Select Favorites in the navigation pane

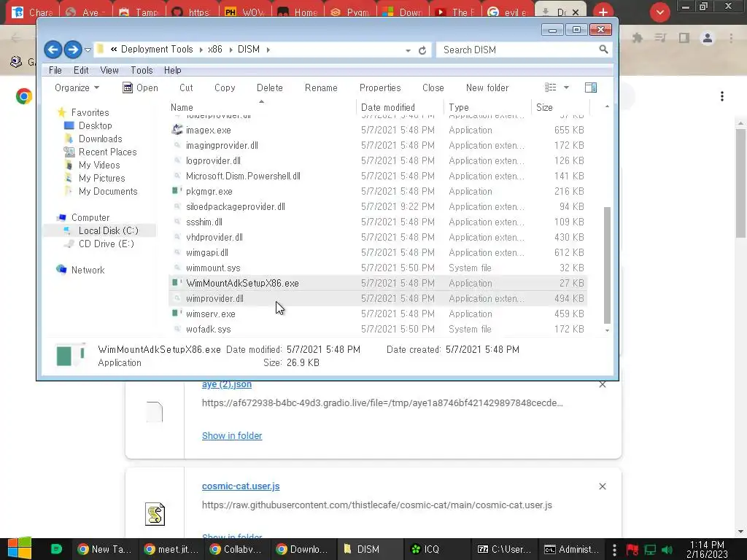pos(90,112)
